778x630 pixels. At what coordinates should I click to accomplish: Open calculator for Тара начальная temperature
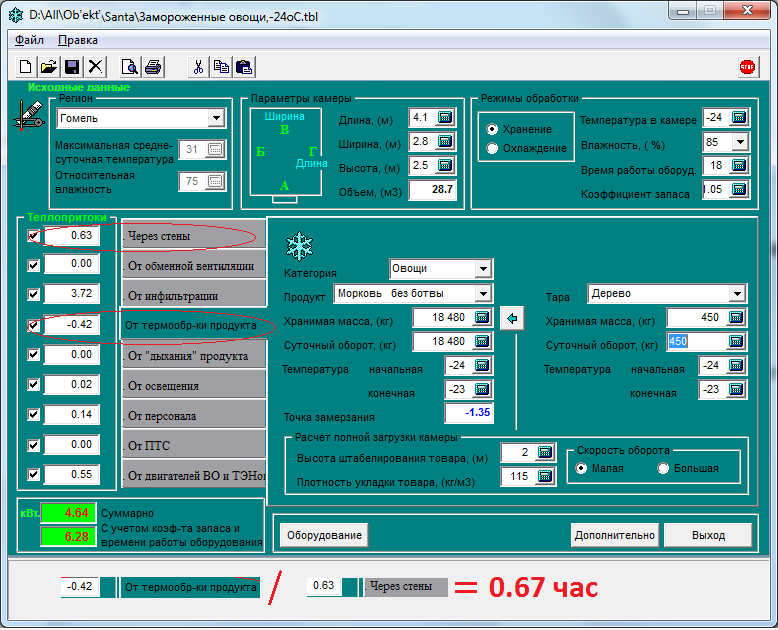736,366
